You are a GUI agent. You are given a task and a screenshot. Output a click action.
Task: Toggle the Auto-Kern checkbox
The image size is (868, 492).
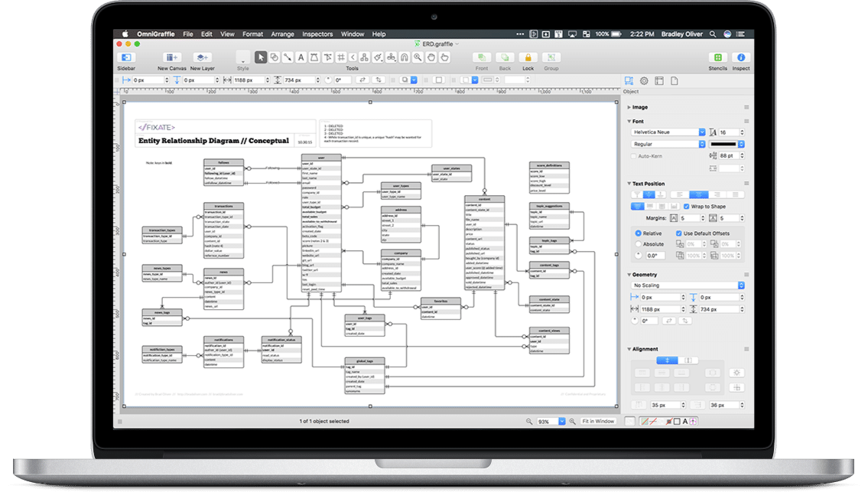(634, 156)
